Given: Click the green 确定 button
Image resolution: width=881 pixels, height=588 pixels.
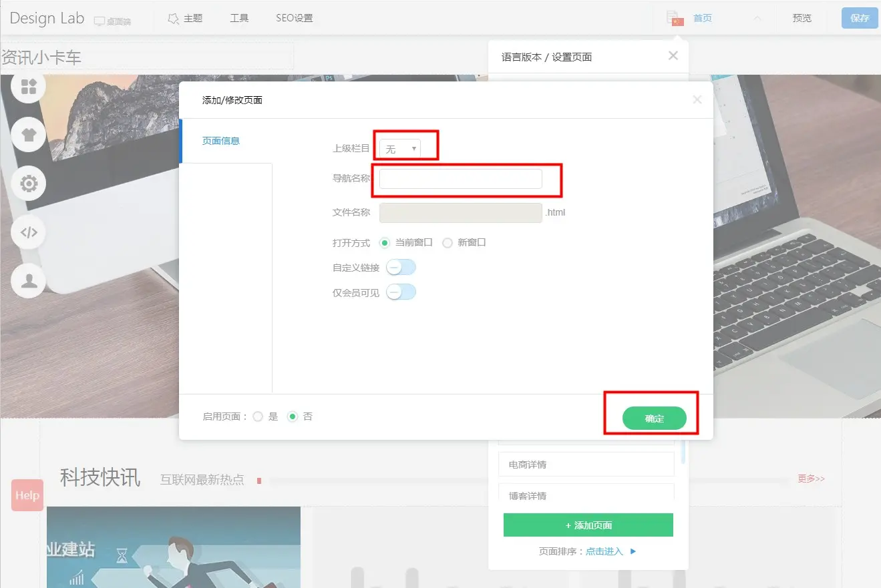Looking at the screenshot, I should 654,418.
